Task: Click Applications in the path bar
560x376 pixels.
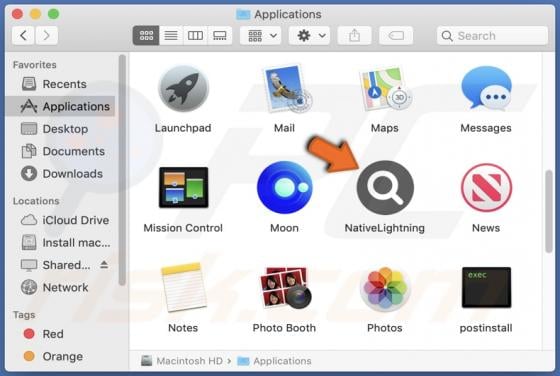Action: (274, 361)
